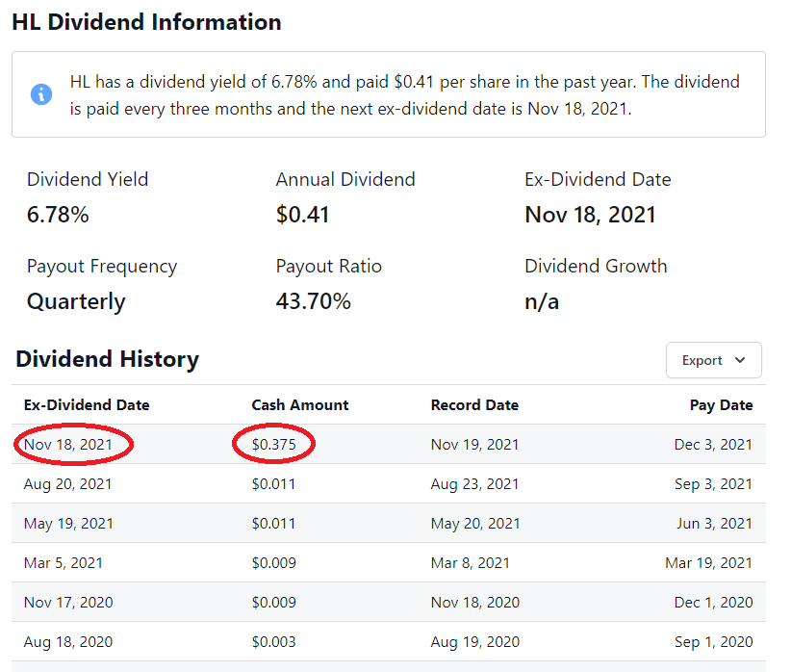This screenshot has width=791, height=672.
Task: Click the Ex-Dividend Date column header
Action: click(87, 405)
